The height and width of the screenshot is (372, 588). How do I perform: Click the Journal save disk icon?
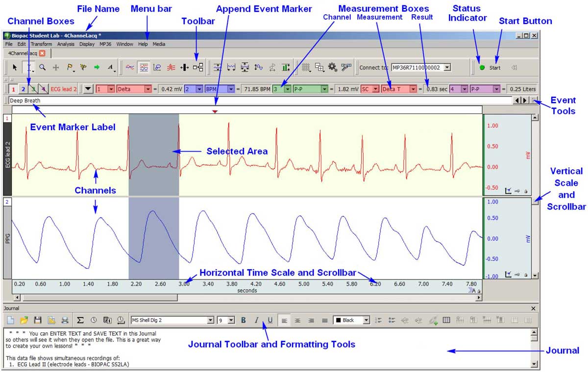(37, 320)
